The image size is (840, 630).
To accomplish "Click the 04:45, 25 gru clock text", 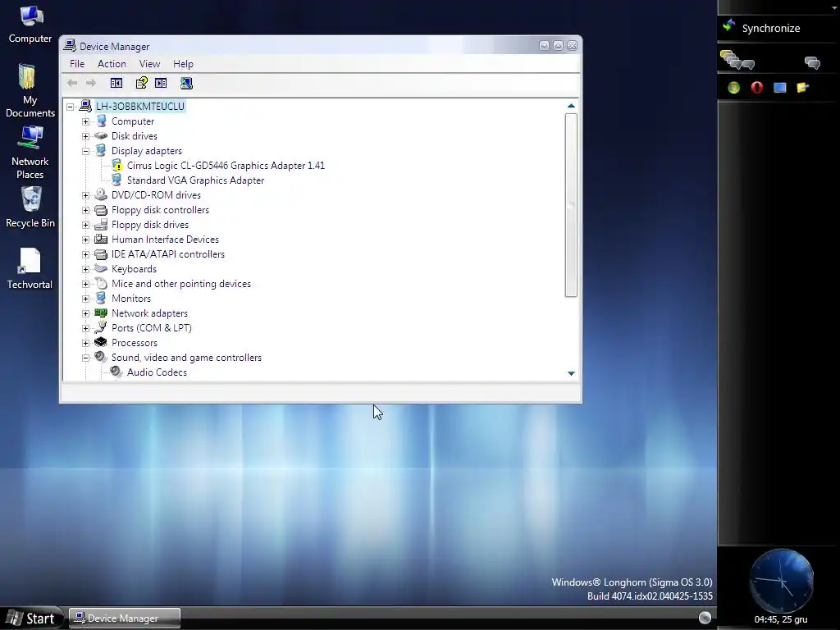I will (781, 620).
